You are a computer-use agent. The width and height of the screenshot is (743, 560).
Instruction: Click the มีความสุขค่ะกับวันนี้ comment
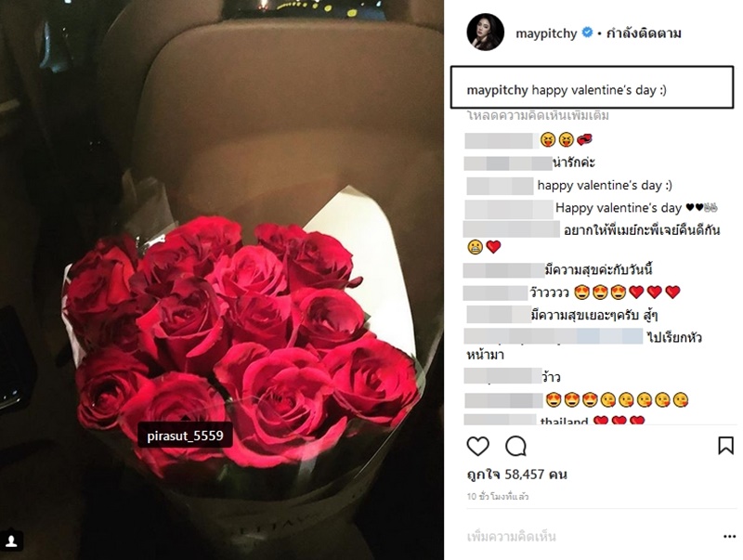[599, 270]
